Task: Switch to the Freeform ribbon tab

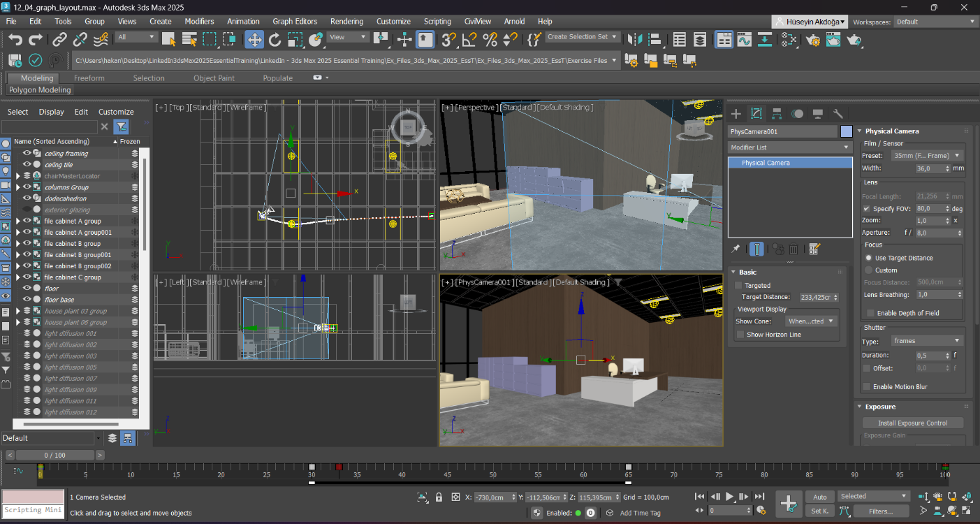Action: (89, 78)
